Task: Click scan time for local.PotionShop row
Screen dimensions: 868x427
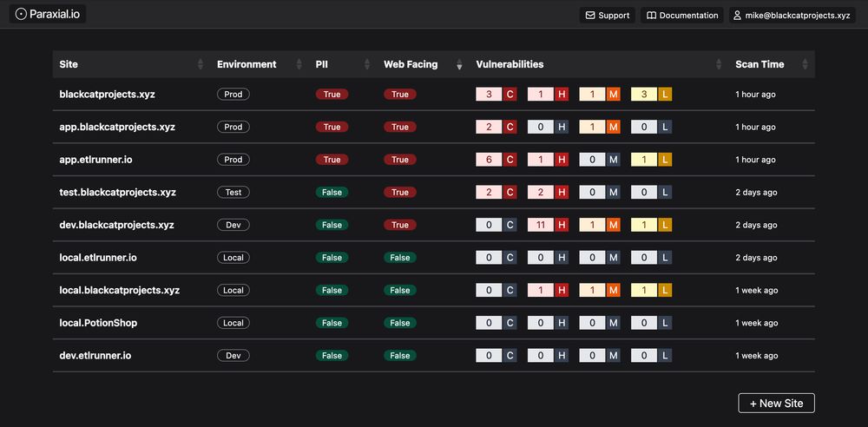Action: tap(757, 323)
